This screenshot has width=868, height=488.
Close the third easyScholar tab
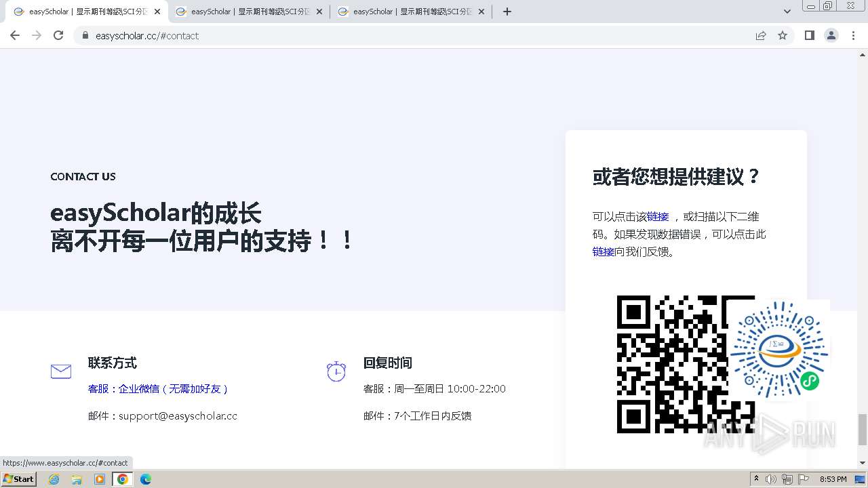click(x=481, y=12)
